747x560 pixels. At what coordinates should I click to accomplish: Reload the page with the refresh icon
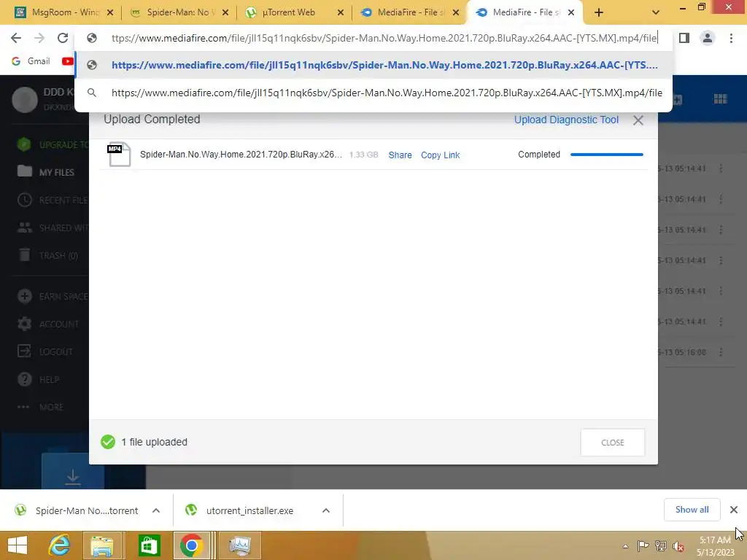[x=63, y=38]
